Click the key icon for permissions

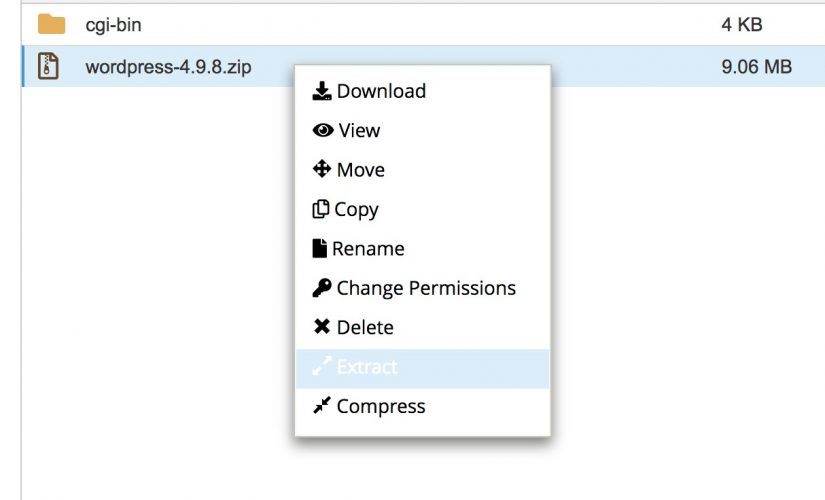pyautogui.click(x=321, y=287)
